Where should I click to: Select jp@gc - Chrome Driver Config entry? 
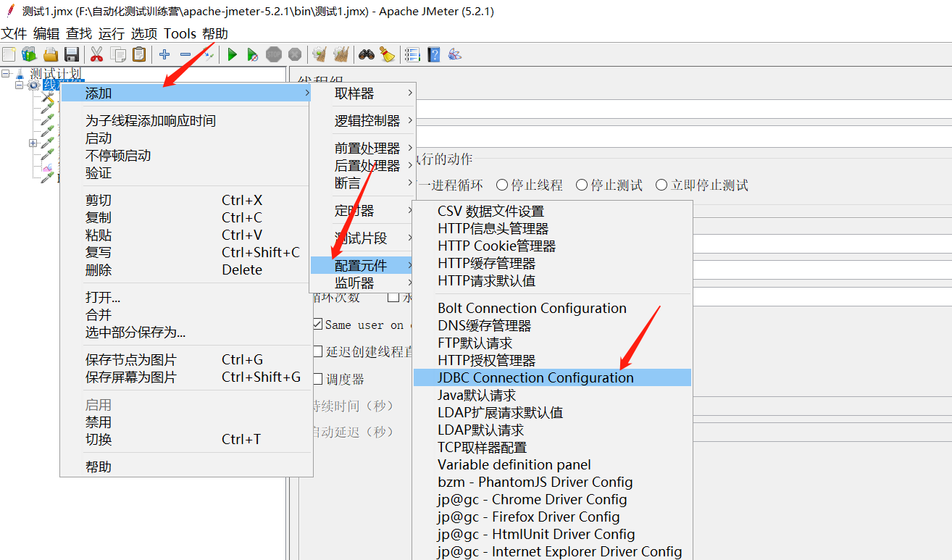552,499
